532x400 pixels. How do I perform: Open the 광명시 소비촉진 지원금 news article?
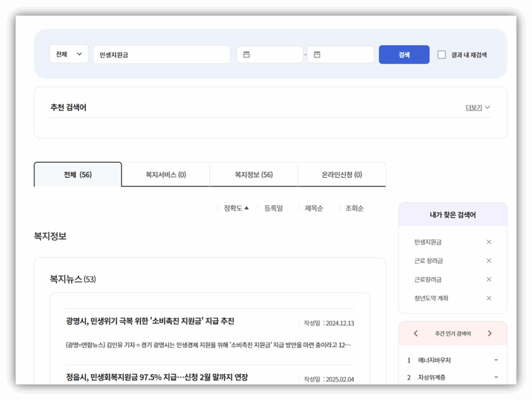pyautogui.click(x=150, y=321)
